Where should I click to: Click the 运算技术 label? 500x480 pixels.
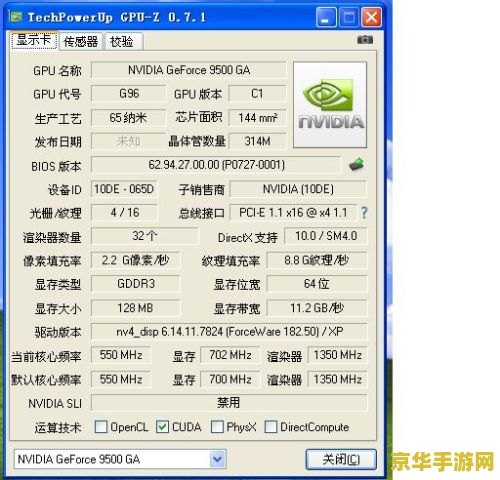58,428
